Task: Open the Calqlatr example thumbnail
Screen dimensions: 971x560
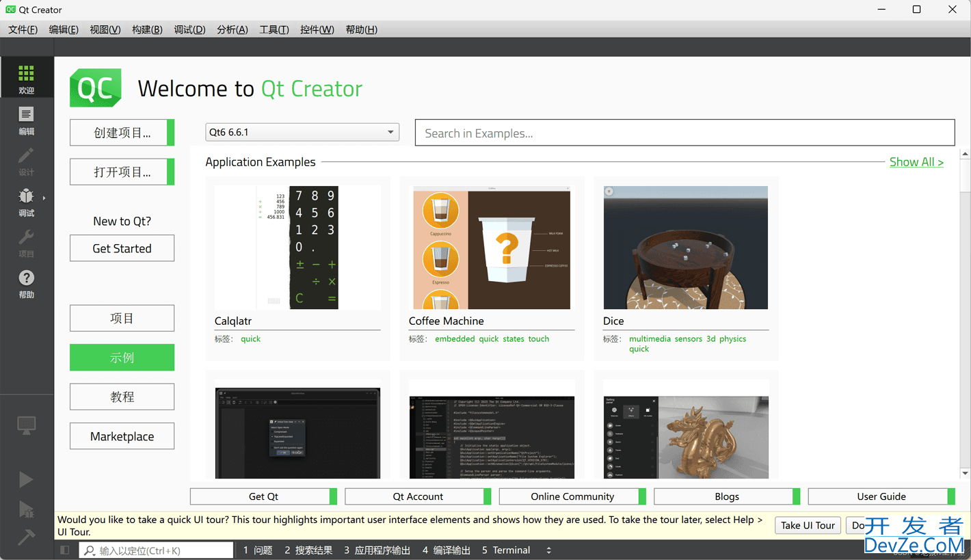Action: (x=297, y=248)
